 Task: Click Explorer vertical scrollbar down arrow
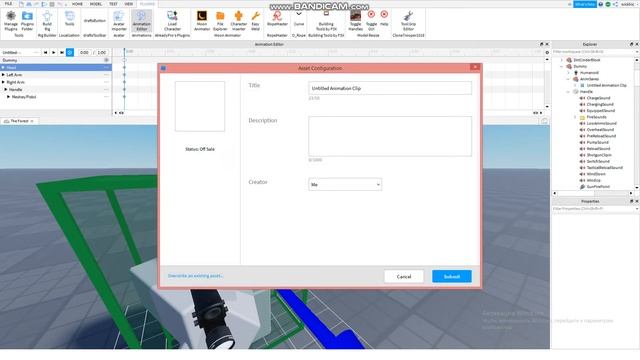pos(637,187)
